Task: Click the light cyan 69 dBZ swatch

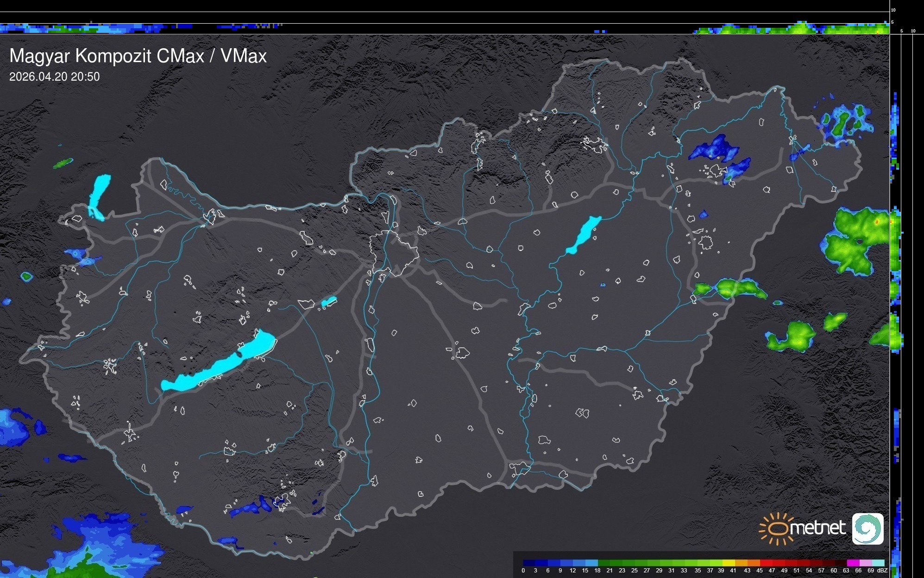Action: [878, 563]
